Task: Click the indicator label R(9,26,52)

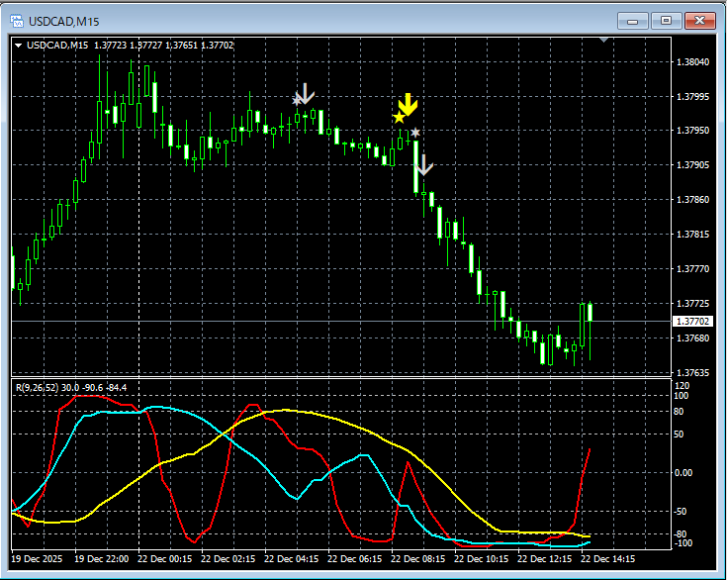Action: tap(38, 388)
